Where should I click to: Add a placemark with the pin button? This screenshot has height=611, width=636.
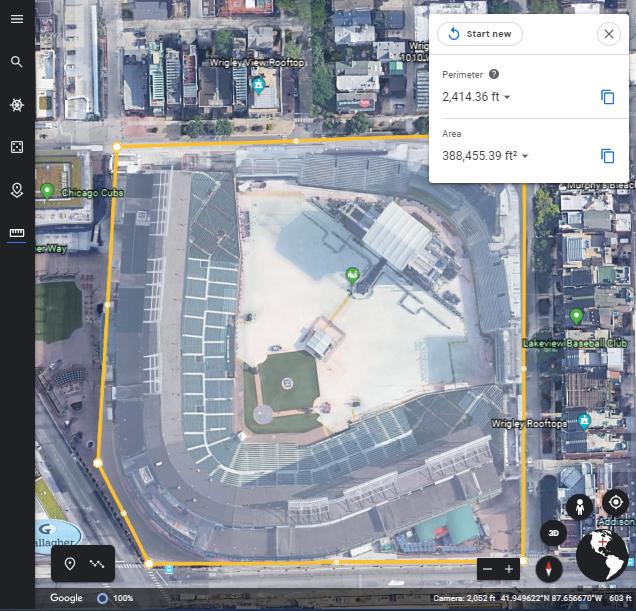[x=70, y=564]
